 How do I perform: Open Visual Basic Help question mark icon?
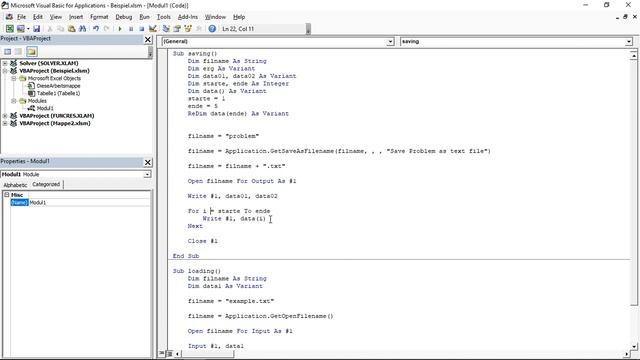(x=212, y=29)
